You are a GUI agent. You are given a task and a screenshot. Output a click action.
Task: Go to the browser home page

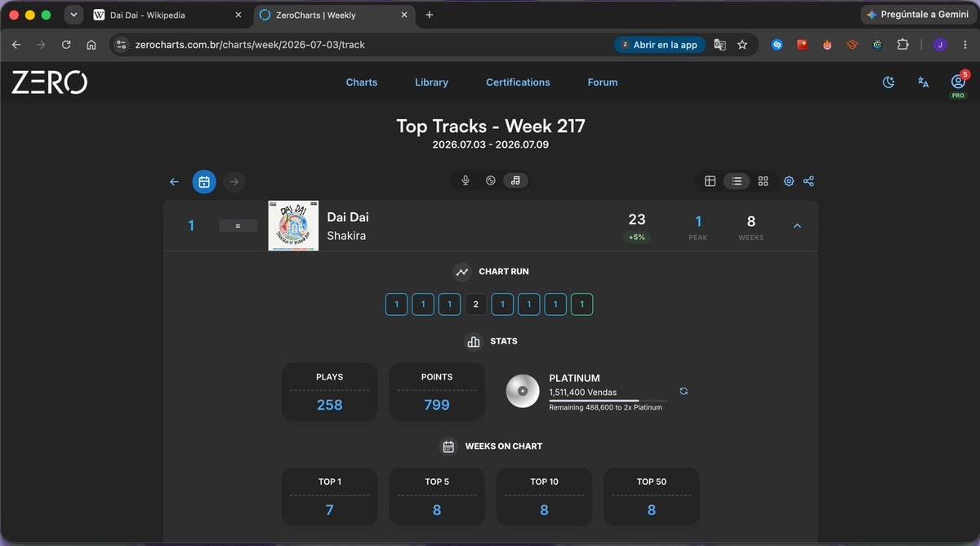coord(91,45)
